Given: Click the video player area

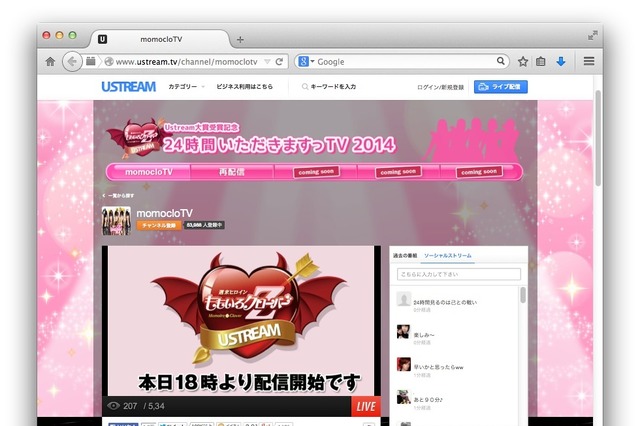Looking at the screenshot, I should point(241,321).
